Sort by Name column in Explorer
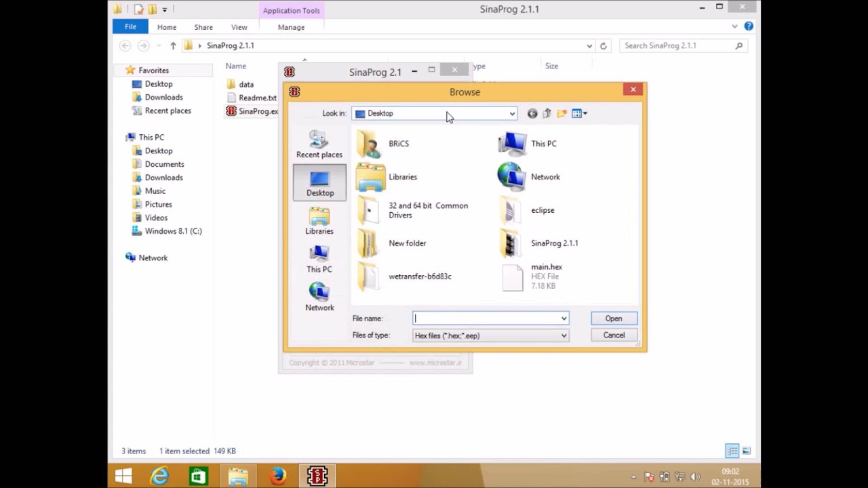This screenshot has width=868, height=488. pyautogui.click(x=236, y=66)
